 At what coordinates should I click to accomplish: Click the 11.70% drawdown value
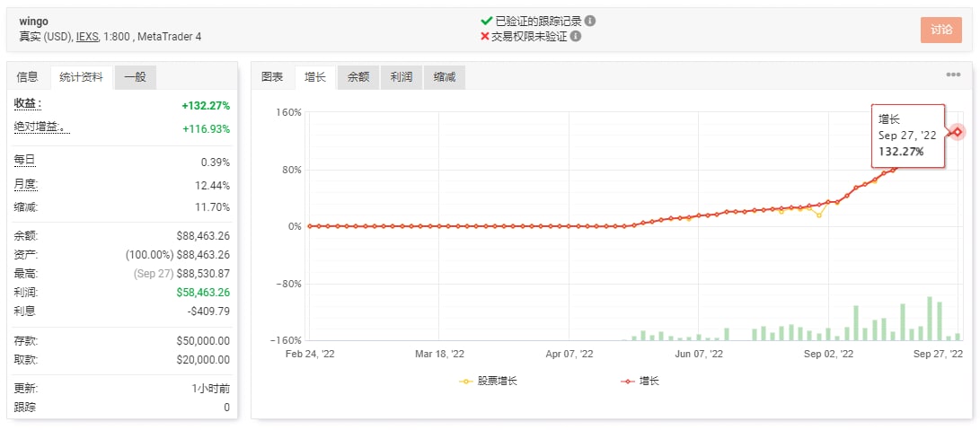click(213, 206)
